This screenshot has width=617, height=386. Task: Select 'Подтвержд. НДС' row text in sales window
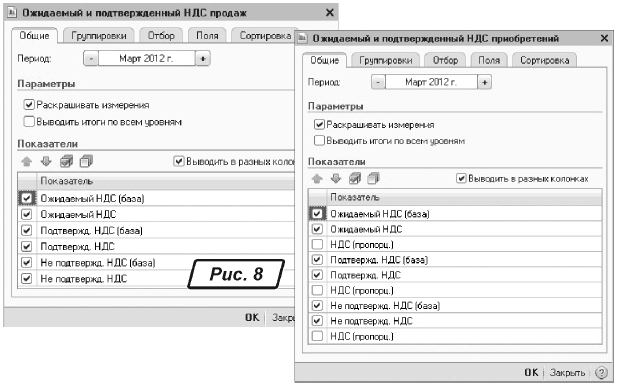(x=78, y=247)
